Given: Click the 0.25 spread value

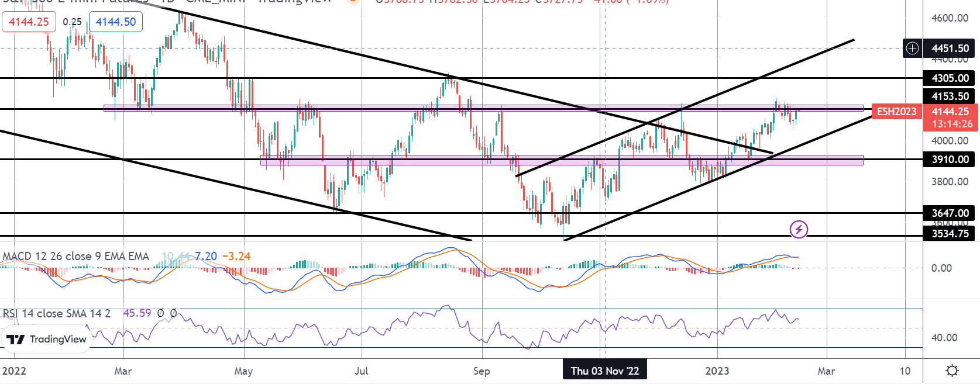Looking at the screenshot, I should click(72, 22).
